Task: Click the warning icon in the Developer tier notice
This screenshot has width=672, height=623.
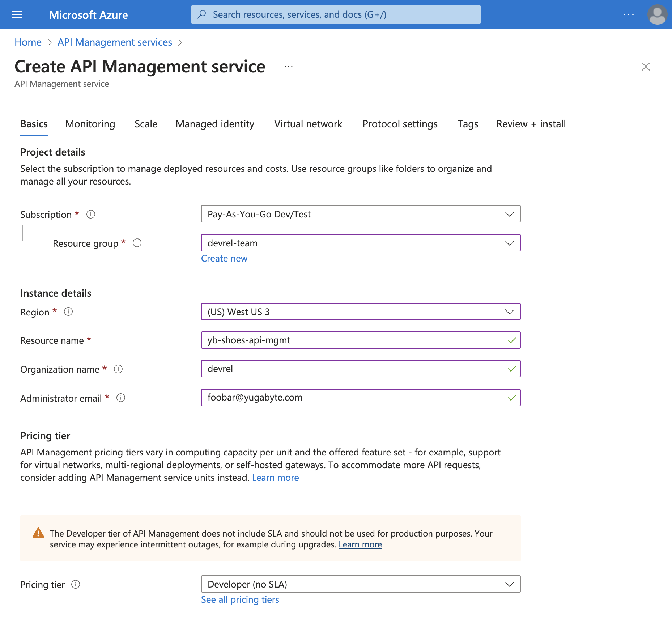Action: [x=38, y=533]
